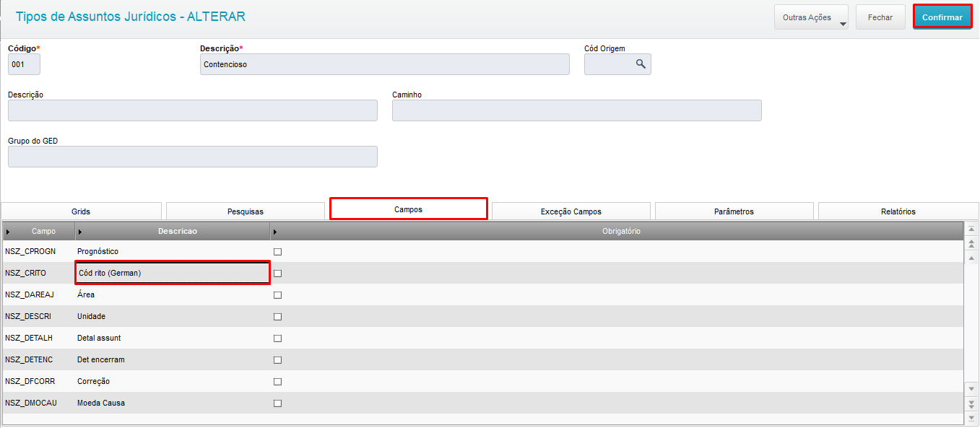The height and width of the screenshot is (428, 980).
Task: Select the NSZ_CRITO campo cell
Action: click(x=38, y=273)
